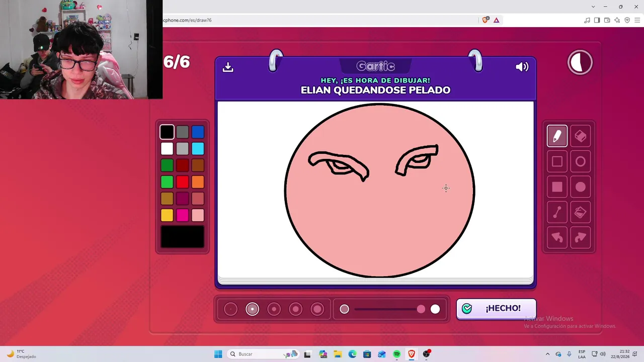Open the media control music note icon

587,20
